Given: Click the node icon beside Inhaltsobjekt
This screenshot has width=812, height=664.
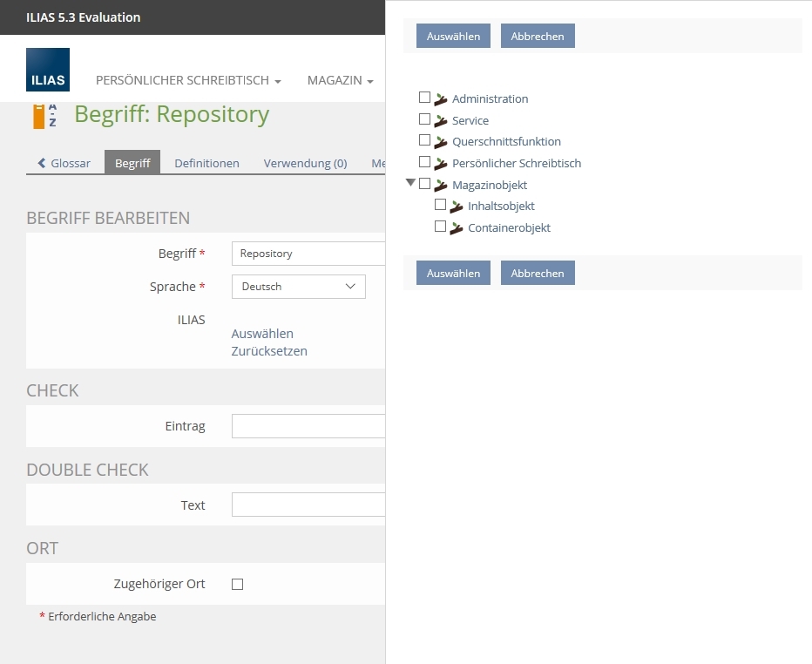Looking at the screenshot, I should (457, 207).
